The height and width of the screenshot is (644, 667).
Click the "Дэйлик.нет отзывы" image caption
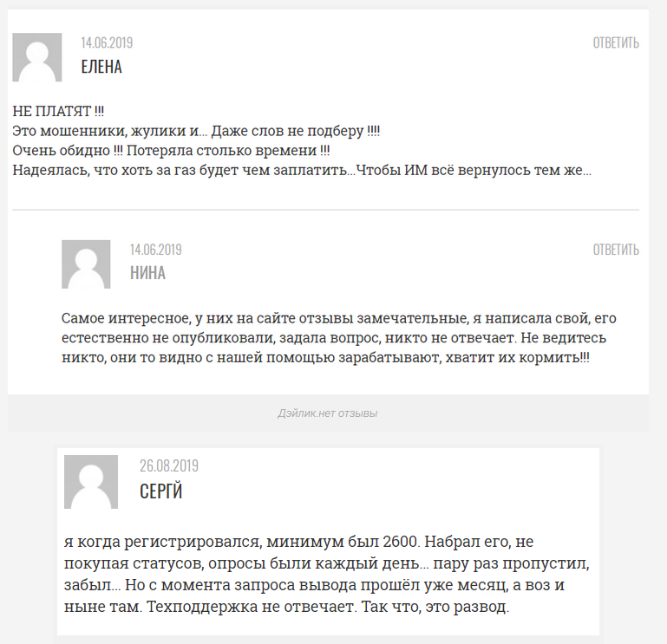(x=328, y=413)
